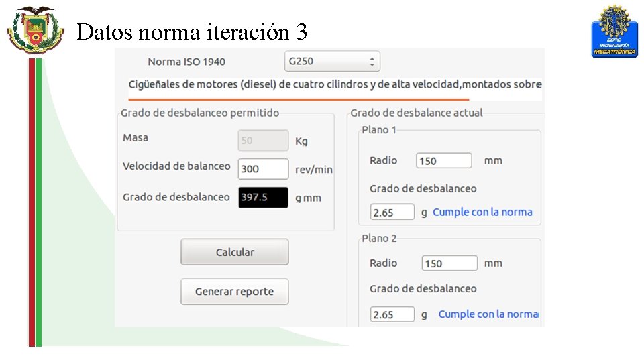Image resolution: width=644 pixels, height=362 pixels.
Task: Focus the Velocidad de balanceo field
Action: click(x=263, y=169)
